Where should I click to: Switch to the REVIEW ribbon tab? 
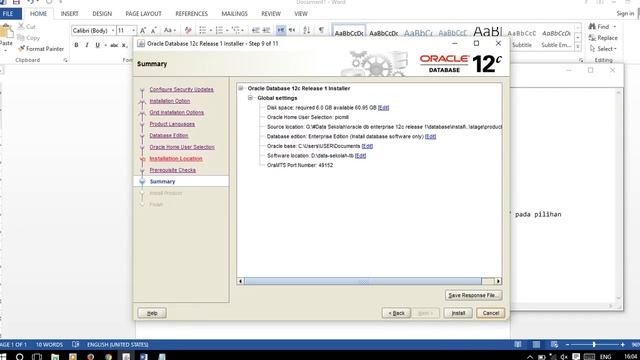tap(271, 13)
